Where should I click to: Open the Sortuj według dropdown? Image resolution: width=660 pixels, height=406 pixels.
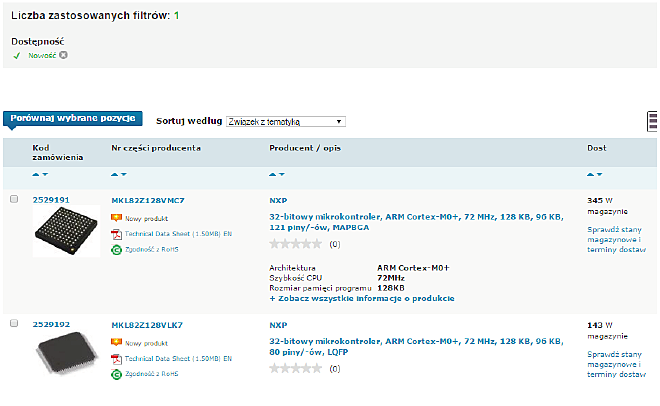click(285, 121)
